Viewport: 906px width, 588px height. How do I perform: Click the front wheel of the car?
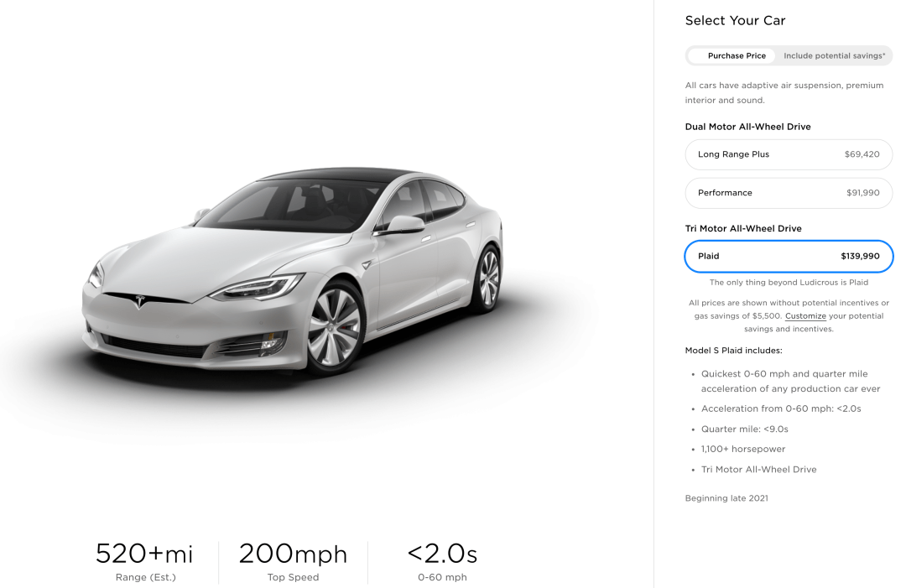point(334,328)
